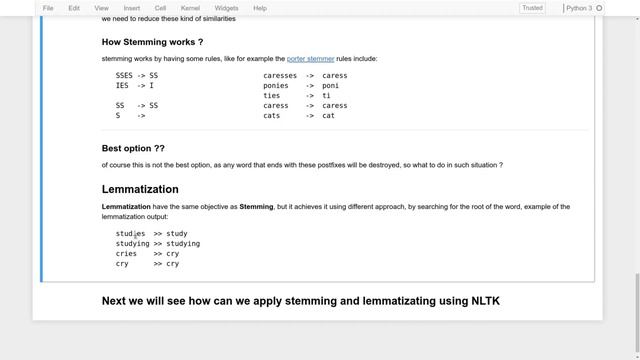Click the 'SS -> SS' rule line
Screen dimensions: 640x360
[137, 106]
